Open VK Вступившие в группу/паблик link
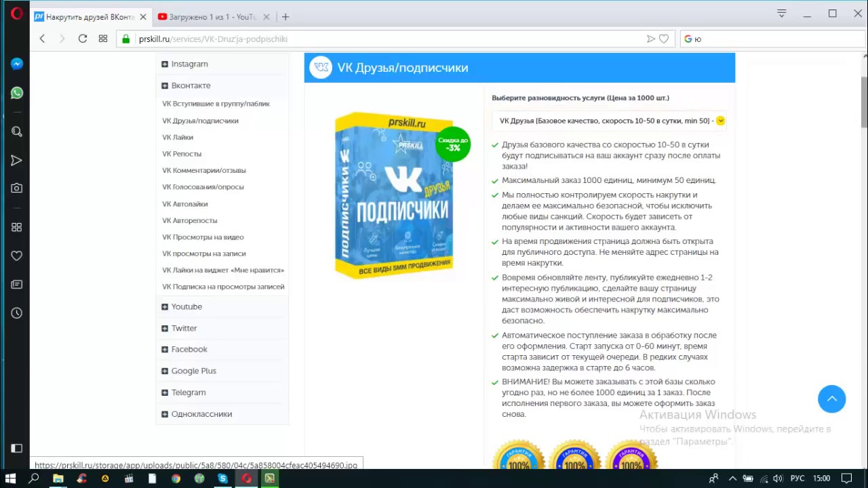This screenshot has width=868, height=488. click(216, 104)
